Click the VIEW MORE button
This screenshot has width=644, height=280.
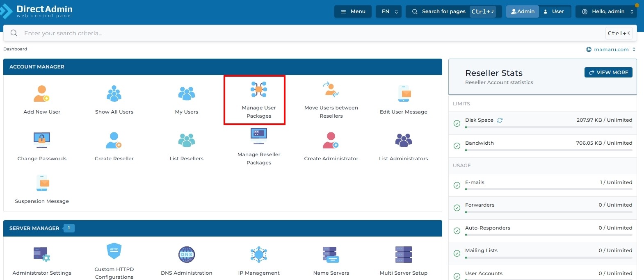tap(608, 73)
